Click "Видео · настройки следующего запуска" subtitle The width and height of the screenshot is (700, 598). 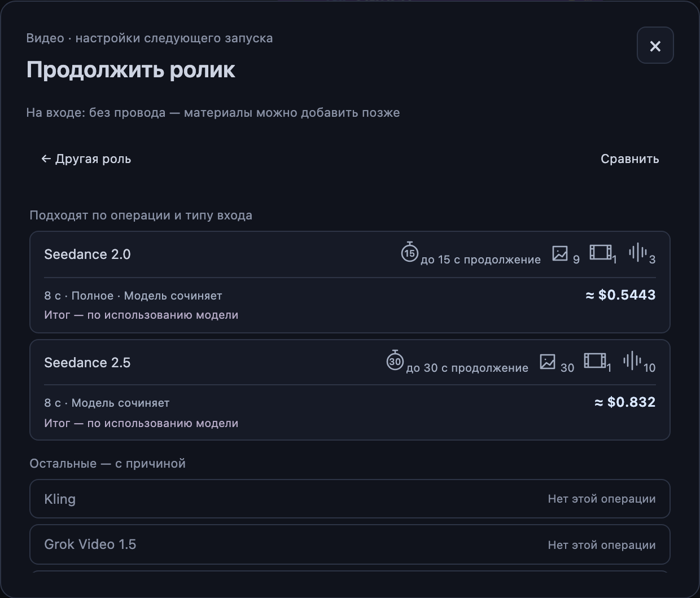click(150, 38)
